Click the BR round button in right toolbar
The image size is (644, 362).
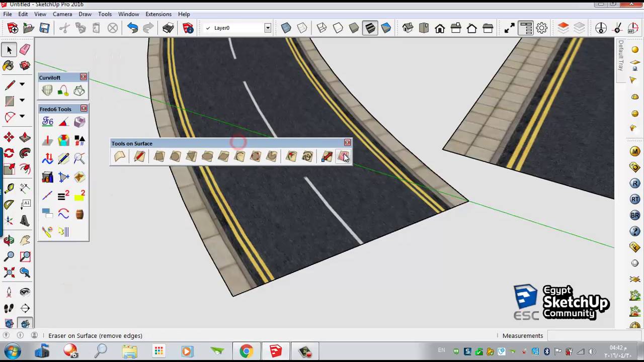pos(635,215)
